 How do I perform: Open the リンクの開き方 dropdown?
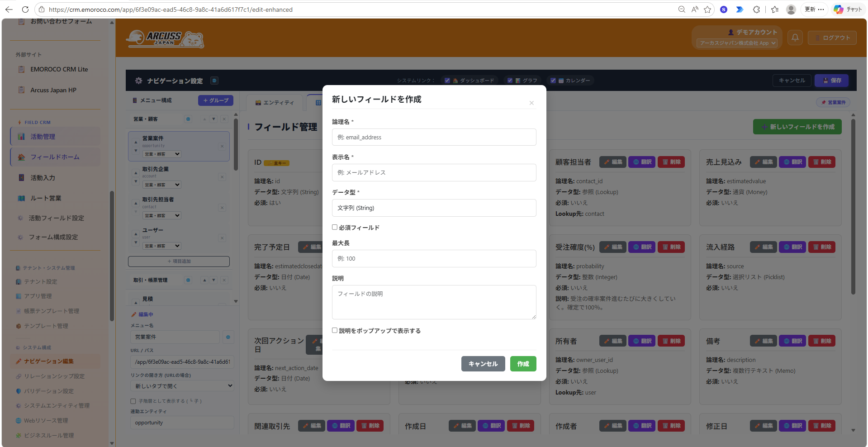point(182,386)
